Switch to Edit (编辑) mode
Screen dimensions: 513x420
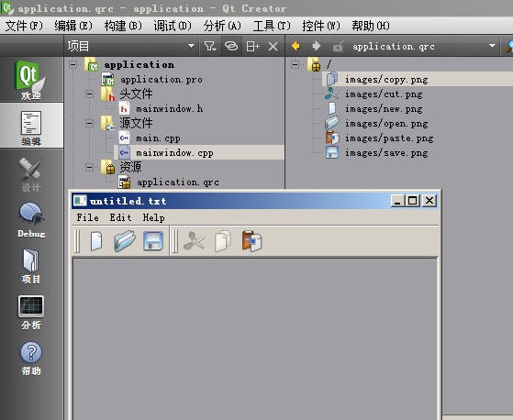coord(31,127)
